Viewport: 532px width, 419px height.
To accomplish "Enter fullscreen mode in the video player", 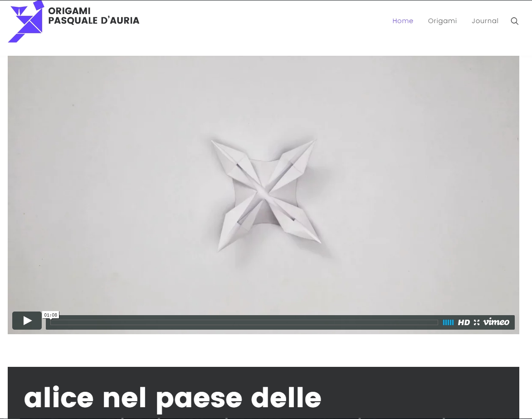I will 477,322.
